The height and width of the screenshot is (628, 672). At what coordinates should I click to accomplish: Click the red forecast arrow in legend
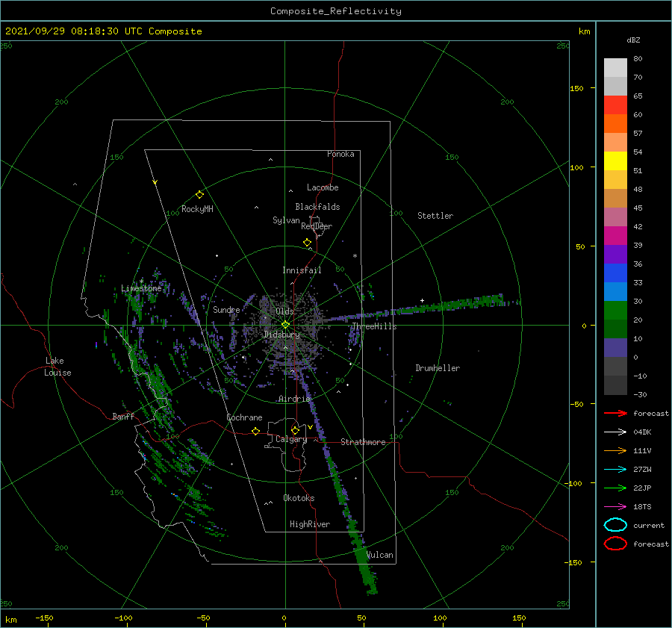[x=615, y=413]
